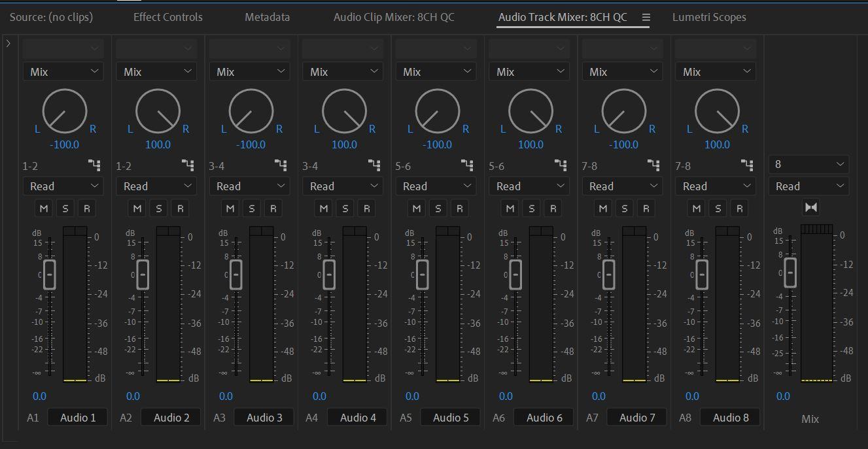Open Audio 5 output assignment icon
This screenshot has height=449, width=868.
[x=468, y=165]
